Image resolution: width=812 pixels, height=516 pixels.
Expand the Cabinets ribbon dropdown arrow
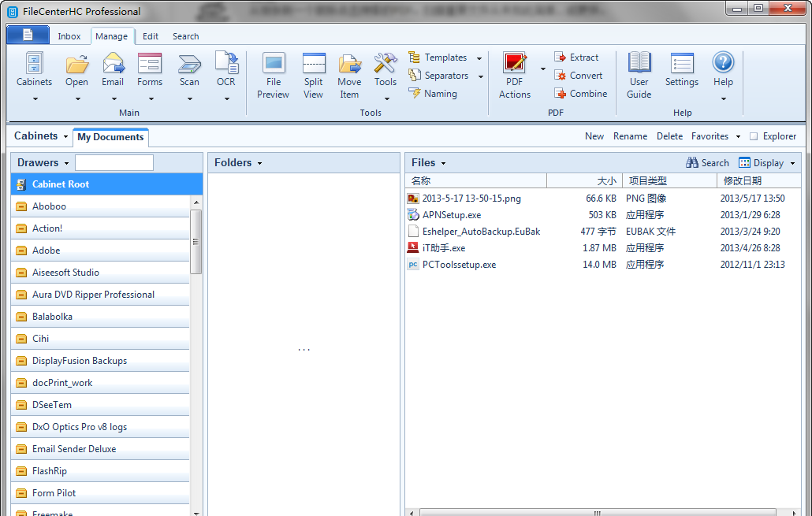tap(35, 98)
